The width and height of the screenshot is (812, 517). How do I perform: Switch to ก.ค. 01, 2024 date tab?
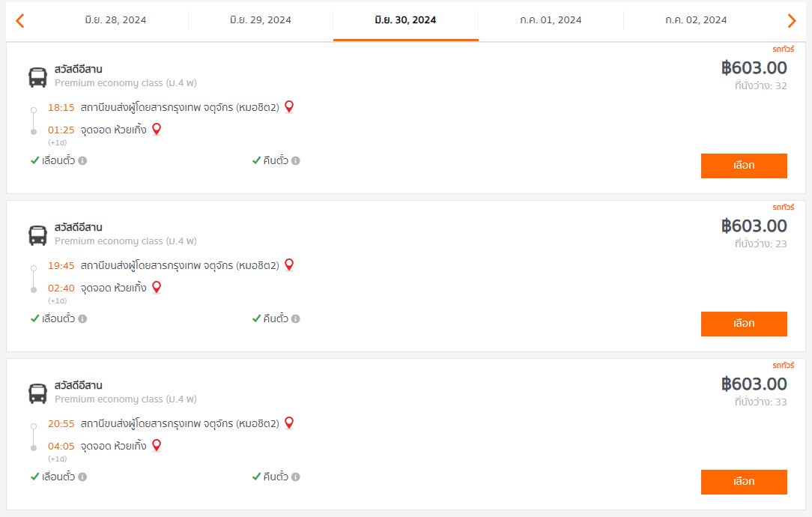coord(551,19)
